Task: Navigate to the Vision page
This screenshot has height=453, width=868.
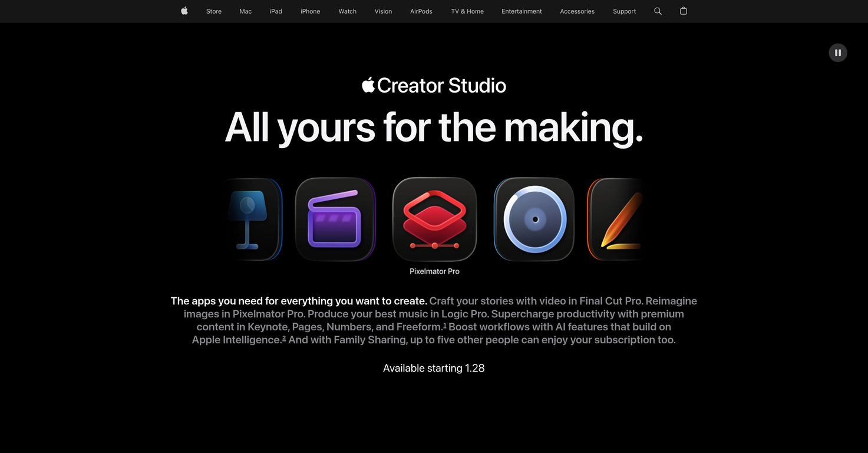Action: pos(383,11)
